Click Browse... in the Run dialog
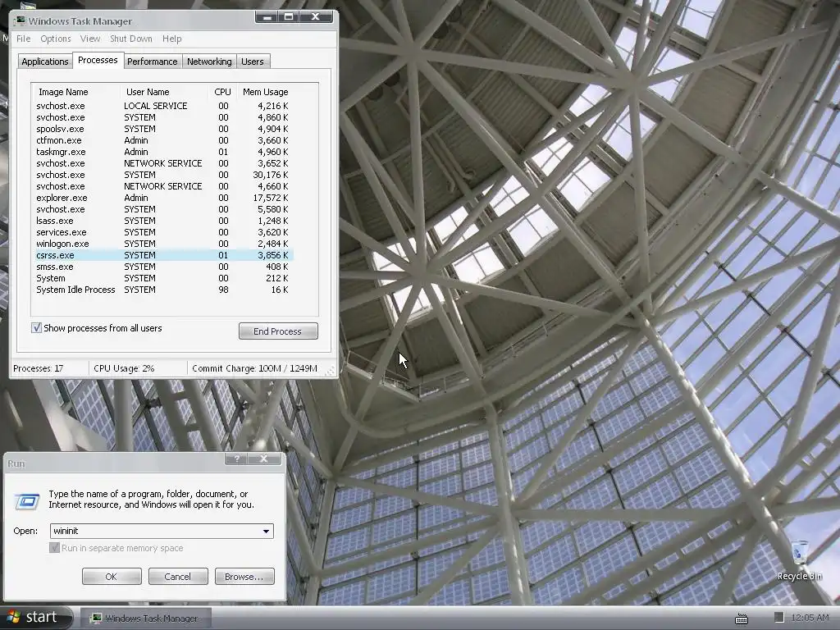 pyautogui.click(x=244, y=577)
